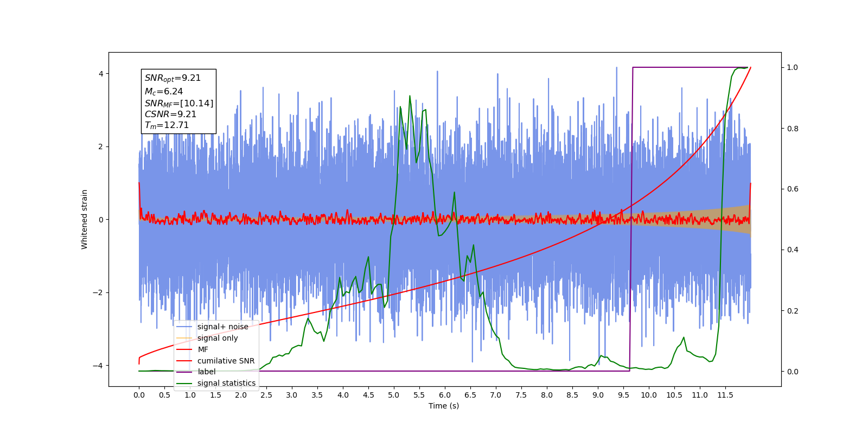The height and width of the screenshot is (434, 868).
Task: Click the x-axis tick label 6.5
Action: tap(470, 395)
